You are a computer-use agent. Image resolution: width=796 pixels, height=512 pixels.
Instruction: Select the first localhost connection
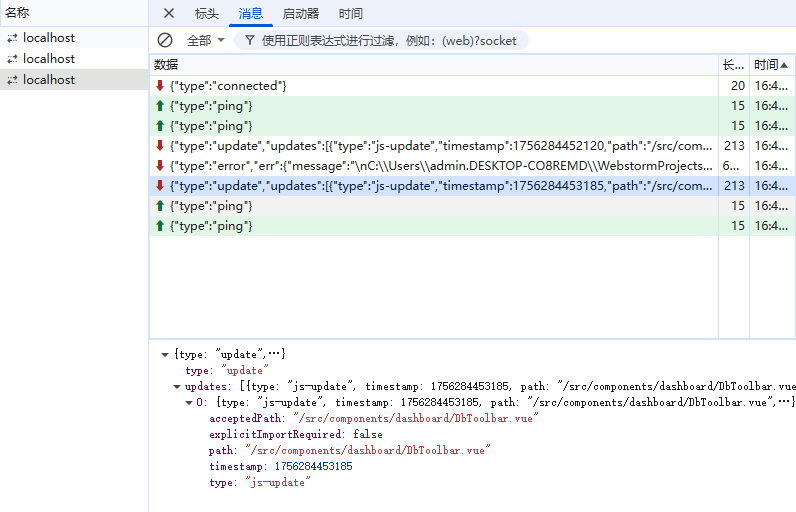(49, 38)
